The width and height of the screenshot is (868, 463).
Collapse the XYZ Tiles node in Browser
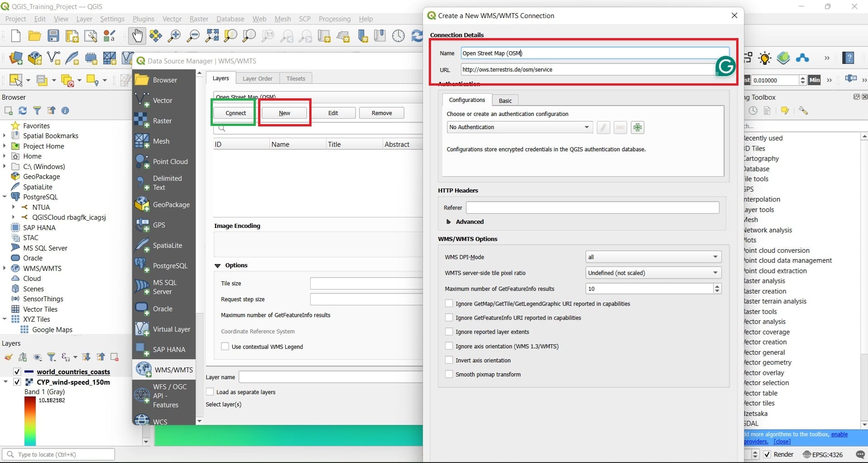click(5, 319)
